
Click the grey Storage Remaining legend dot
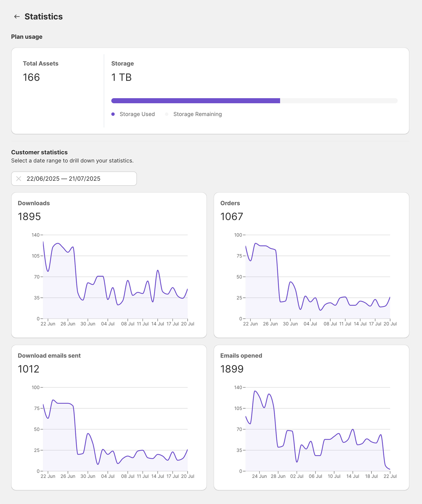tap(166, 114)
